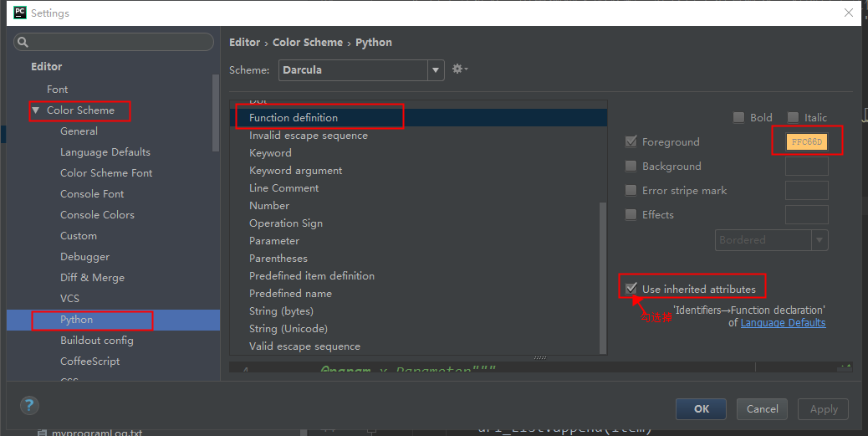
Task: Uncheck Use inherited attributes
Action: pos(631,289)
